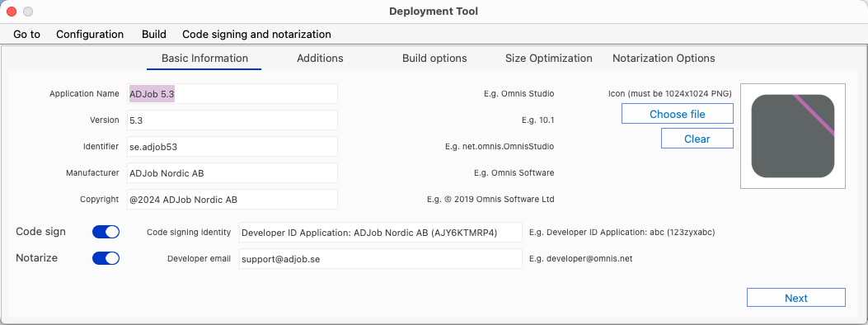The width and height of the screenshot is (868, 325).
Task: Open the Build menu
Action: click(x=154, y=35)
